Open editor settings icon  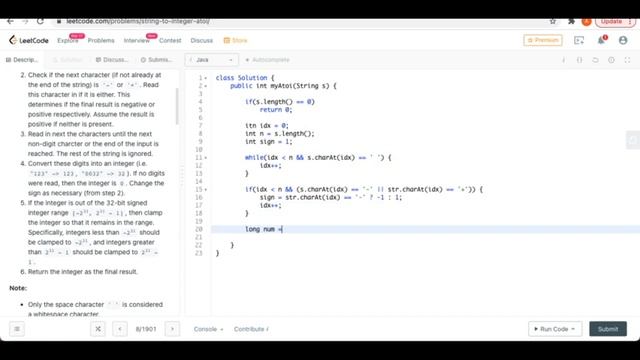click(x=611, y=60)
